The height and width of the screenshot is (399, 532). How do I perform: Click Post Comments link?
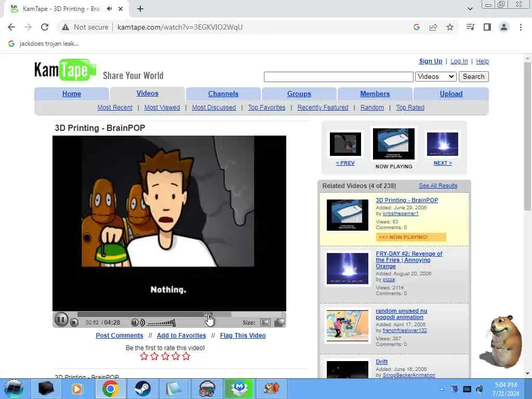coord(119,336)
